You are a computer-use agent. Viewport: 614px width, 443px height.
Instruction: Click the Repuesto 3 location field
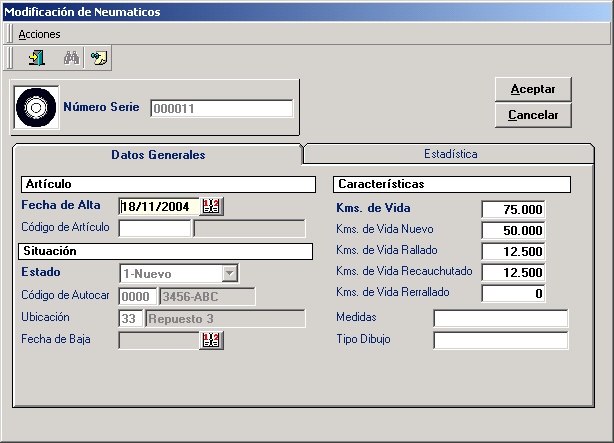point(225,318)
